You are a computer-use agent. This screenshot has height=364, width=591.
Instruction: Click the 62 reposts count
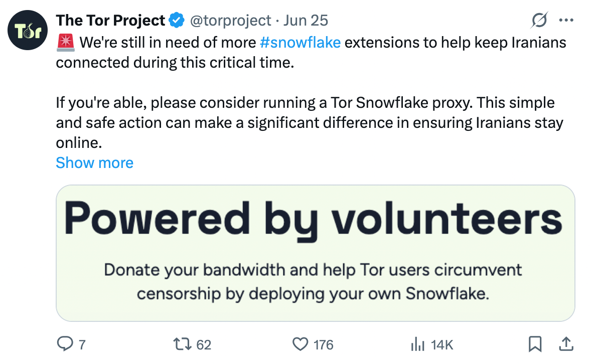pyautogui.click(x=204, y=345)
